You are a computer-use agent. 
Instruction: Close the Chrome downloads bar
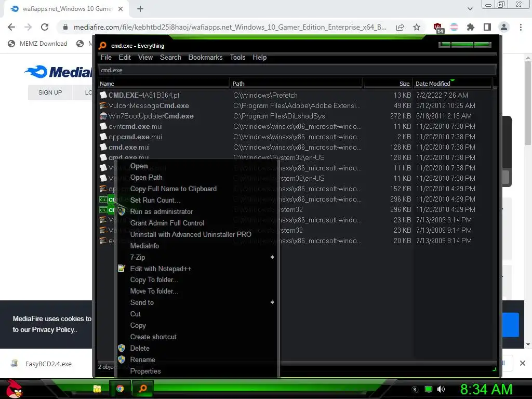(523, 363)
